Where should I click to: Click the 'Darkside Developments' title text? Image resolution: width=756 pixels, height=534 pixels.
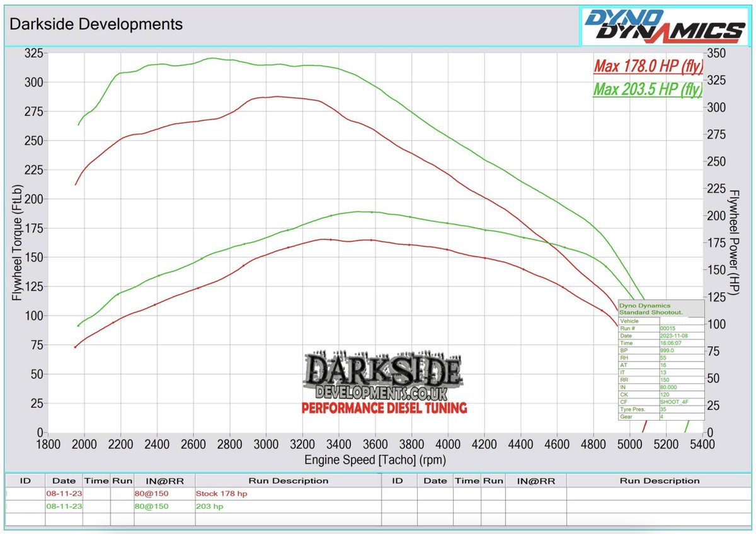[x=96, y=25]
